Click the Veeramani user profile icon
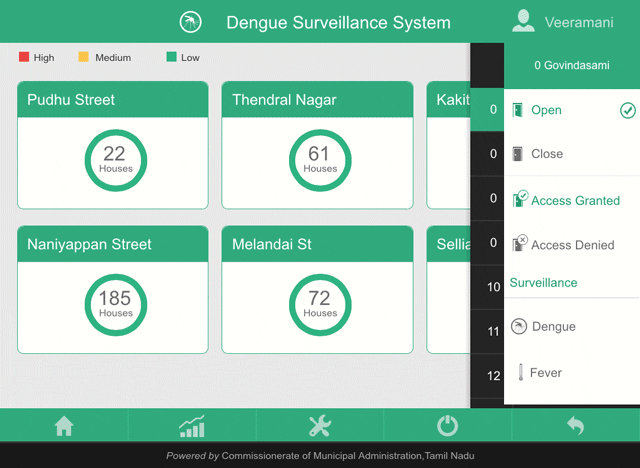640x468 pixels. (x=523, y=22)
